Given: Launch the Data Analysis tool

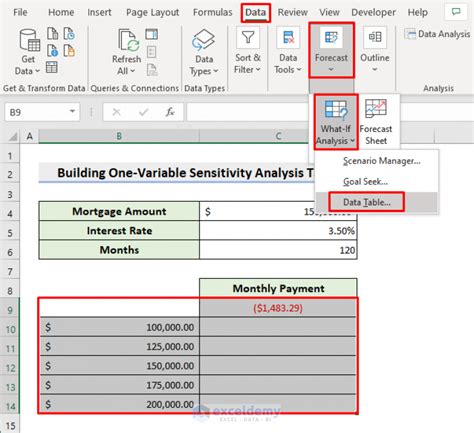Looking at the screenshot, I should click(x=437, y=34).
